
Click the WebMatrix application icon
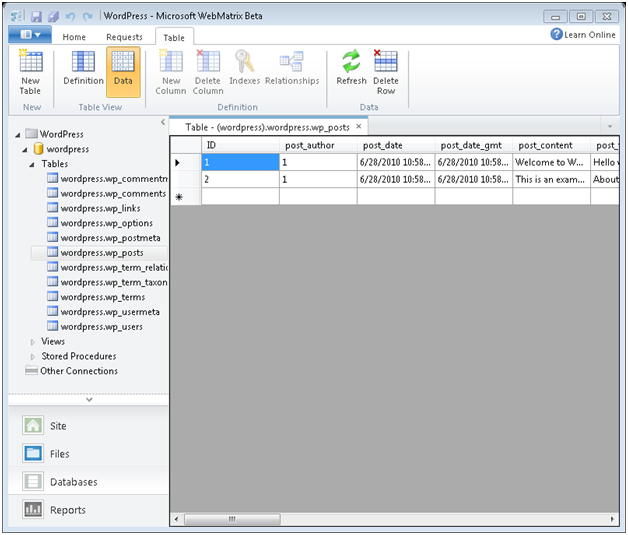coord(18,16)
